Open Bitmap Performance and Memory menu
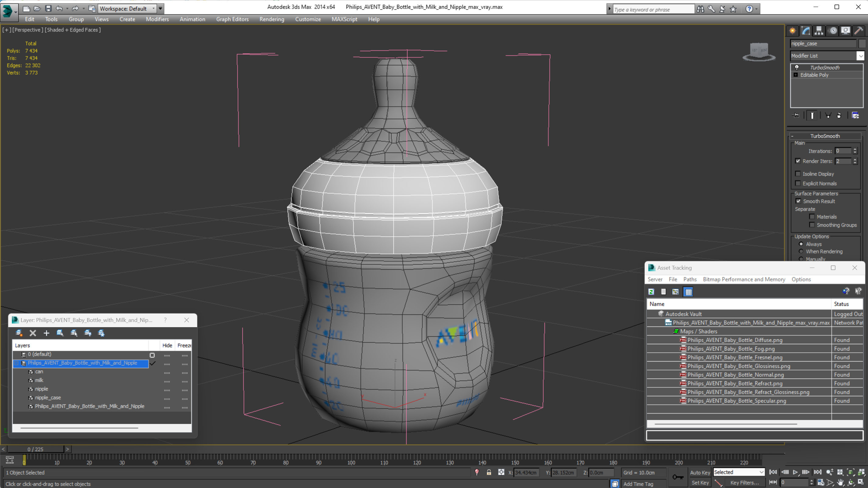The height and width of the screenshot is (488, 868). tap(744, 279)
